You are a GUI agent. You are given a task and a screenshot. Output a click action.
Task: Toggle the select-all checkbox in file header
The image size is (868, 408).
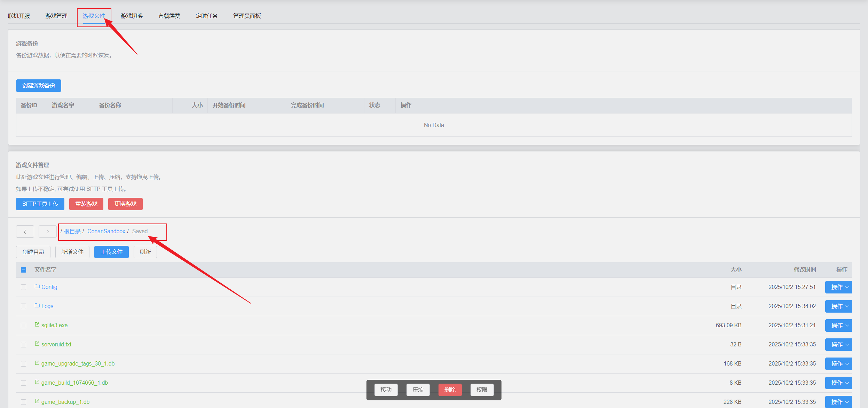click(24, 270)
